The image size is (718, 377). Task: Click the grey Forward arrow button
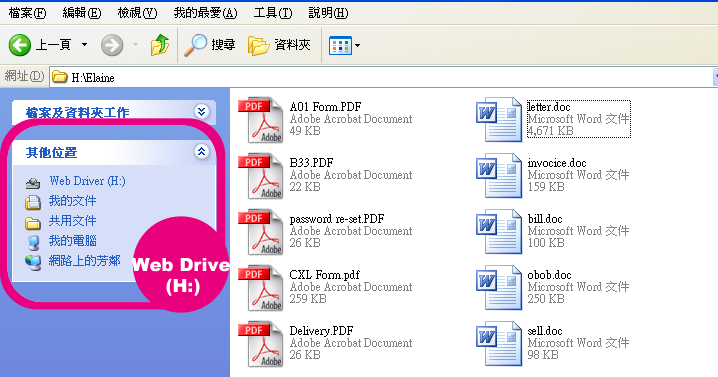pos(112,45)
